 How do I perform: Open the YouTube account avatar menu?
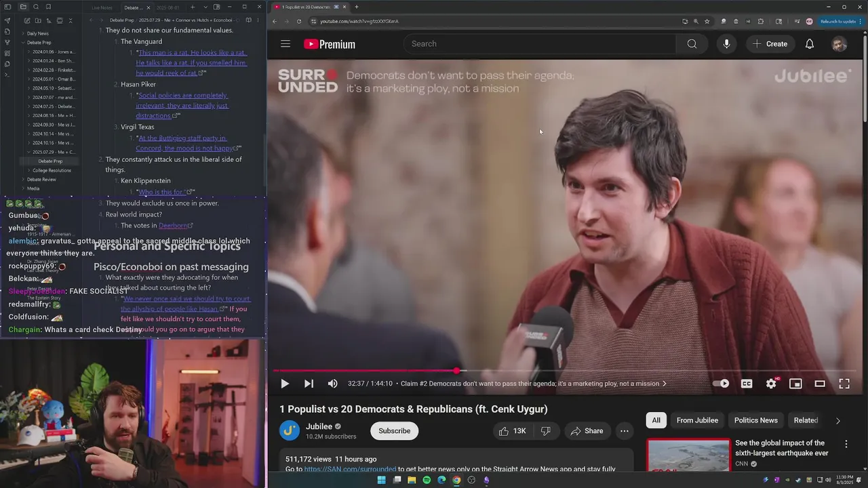pos(839,44)
